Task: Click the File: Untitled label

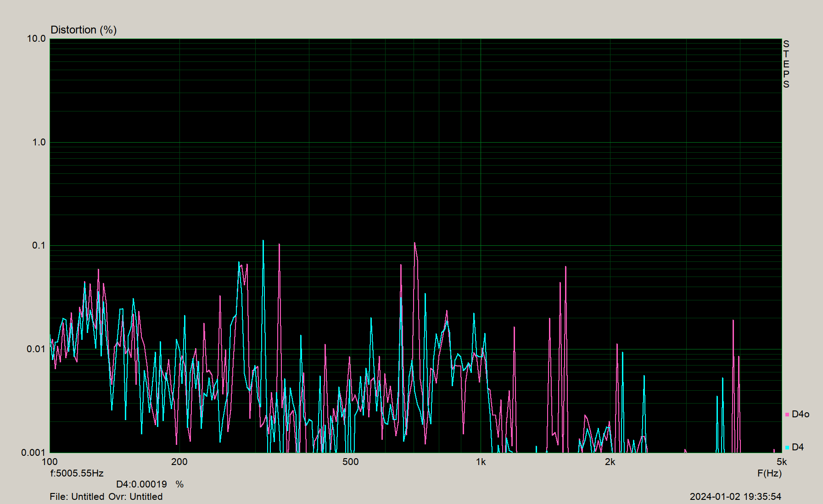Action: 77,497
